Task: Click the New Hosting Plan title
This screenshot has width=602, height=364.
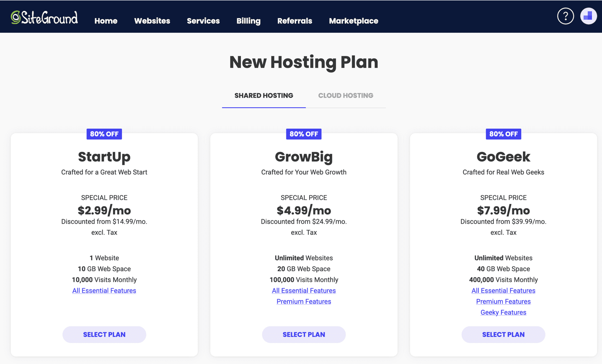Action: click(x=304, y=62)
